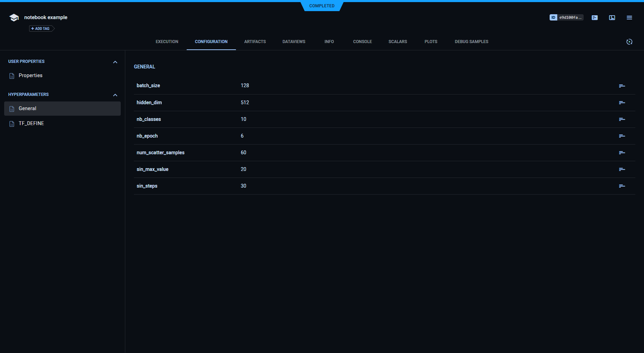Switch to the Execution tab
This screenshot has height=353, width=644.
coord(167,42)
